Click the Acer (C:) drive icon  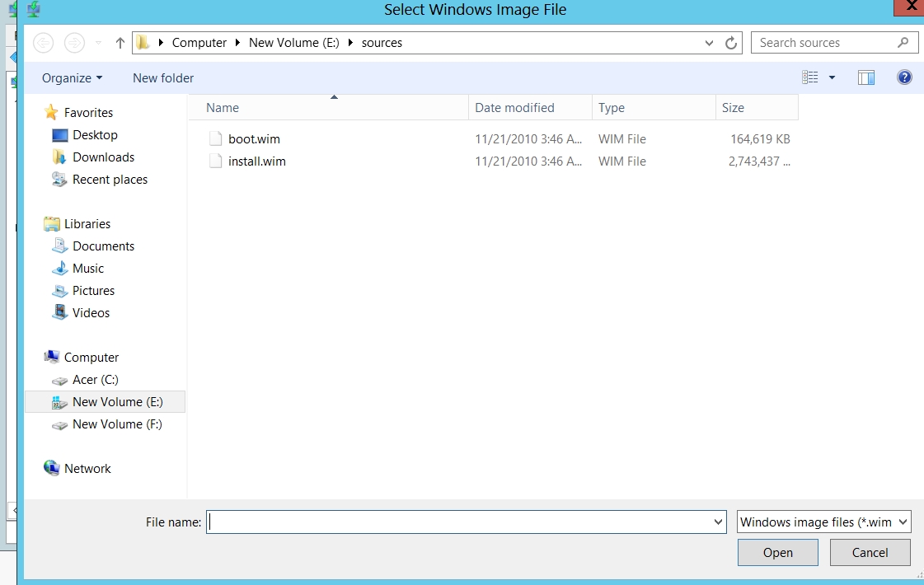[x=59, y=381]
